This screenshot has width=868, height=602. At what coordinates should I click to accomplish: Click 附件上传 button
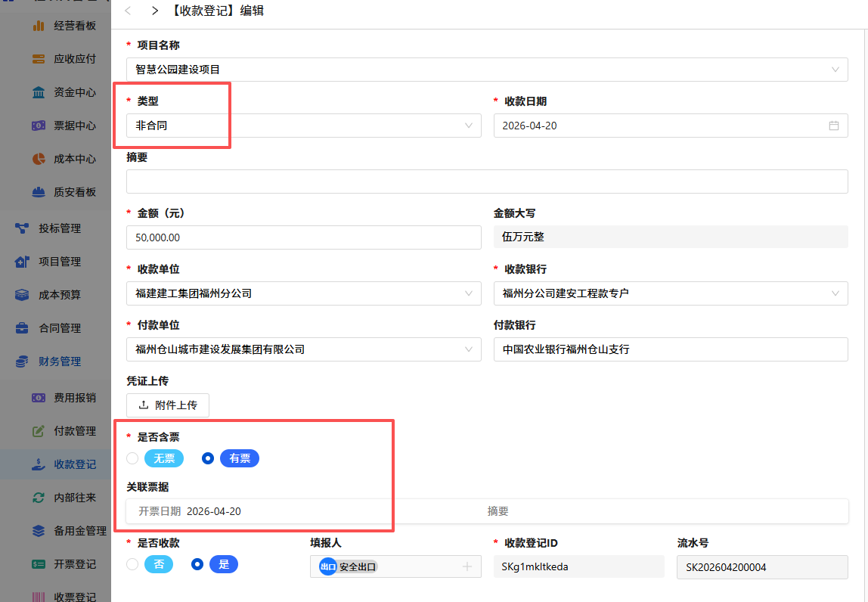pos(168,405)
